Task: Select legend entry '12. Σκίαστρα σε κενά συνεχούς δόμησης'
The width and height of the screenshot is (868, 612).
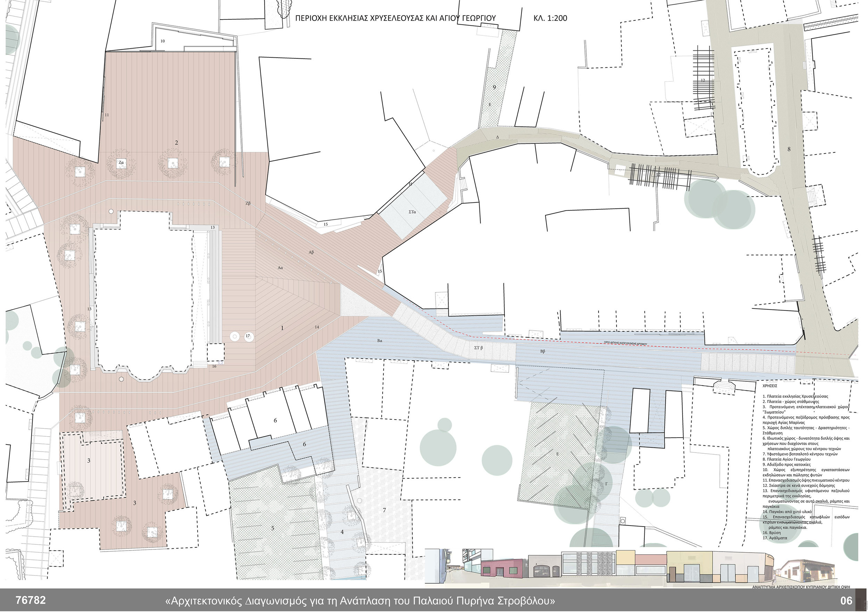Action: [799, 486]
